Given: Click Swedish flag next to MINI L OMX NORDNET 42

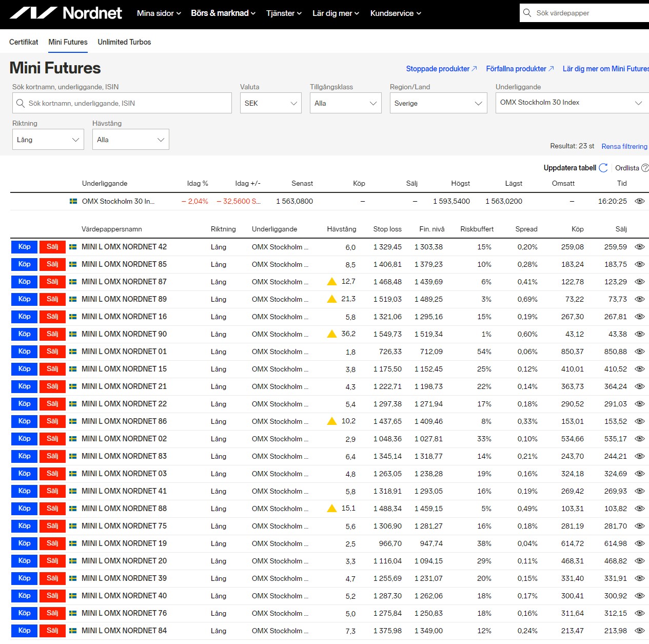Looking at the screenshot, I should coord(73,247).
